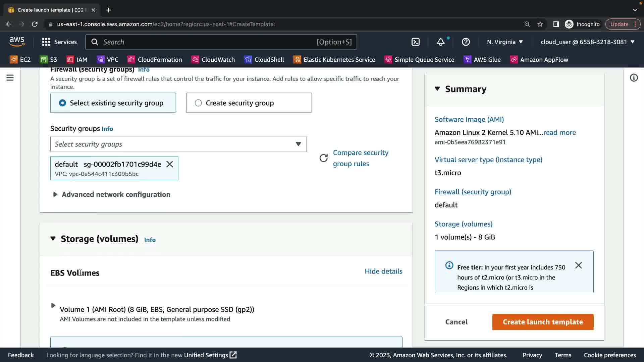Click the Compare security group rules link
Viewport: 644px width, 362px height.
360,158
